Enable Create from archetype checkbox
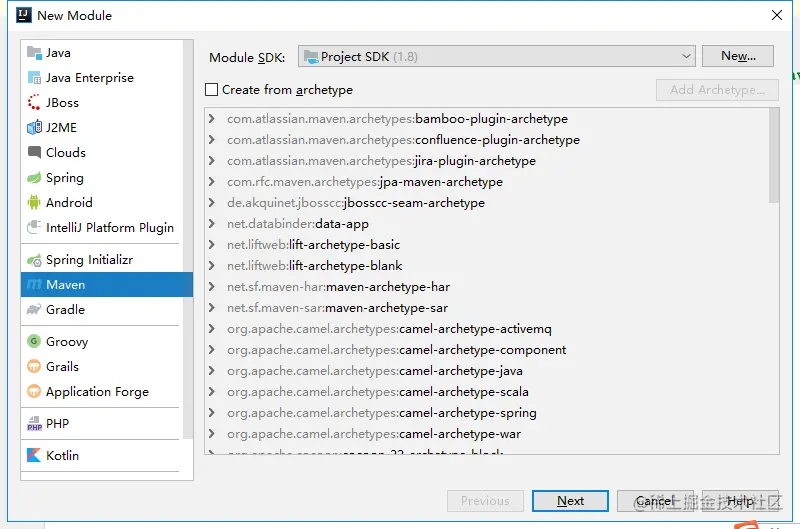The width and height of the screenshot is (800, 529). pyautogui.click(x=211, y=90)
